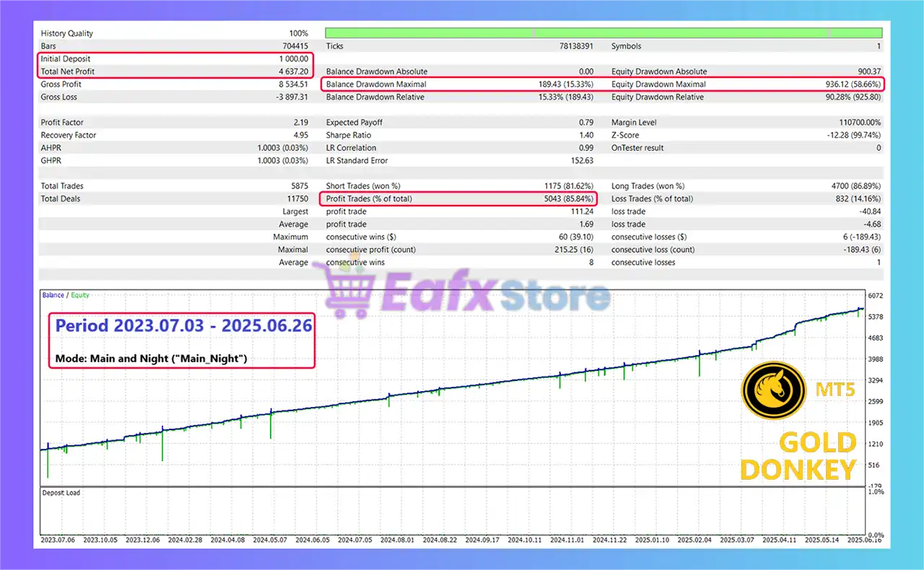Click the Equity Drawdown Absolute value 900.37
Screen dimensions: 924x570
[x=868, y=71]
